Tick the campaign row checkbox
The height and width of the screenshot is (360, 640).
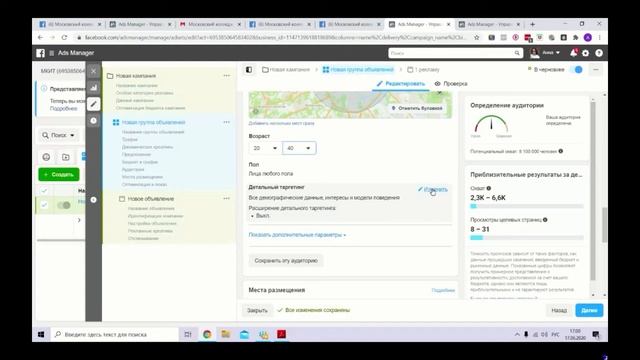point(44,205)
